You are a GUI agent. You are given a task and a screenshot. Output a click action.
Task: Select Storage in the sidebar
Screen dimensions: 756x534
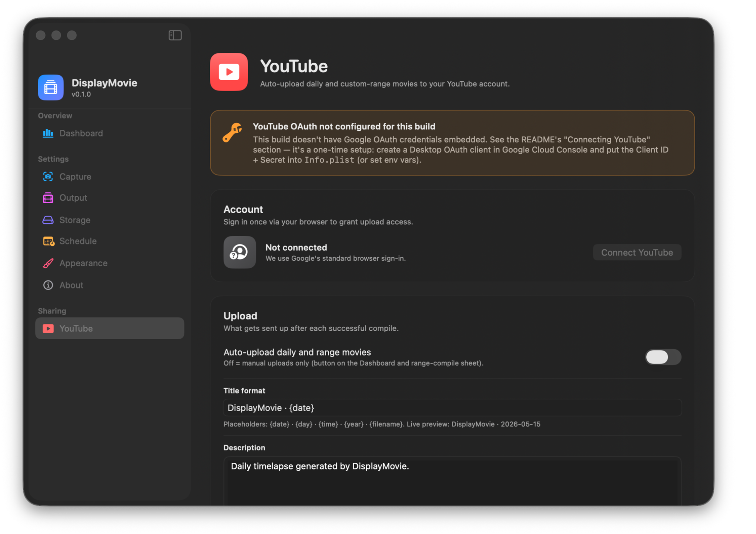click(110, 220)
